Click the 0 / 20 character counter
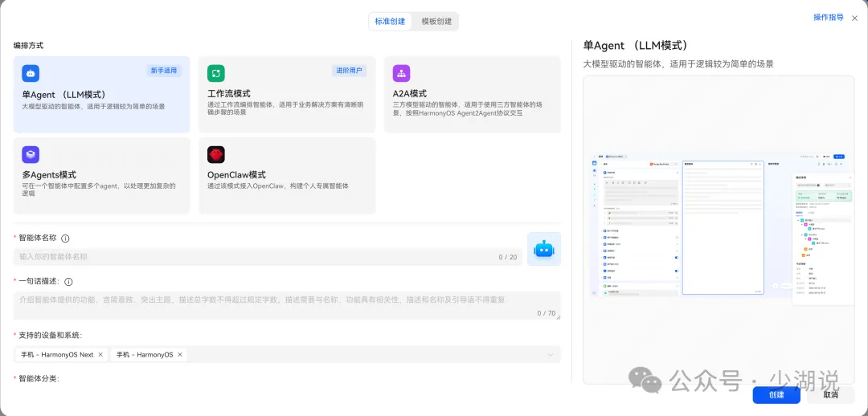Screen dimensions: 868x416 508,257
